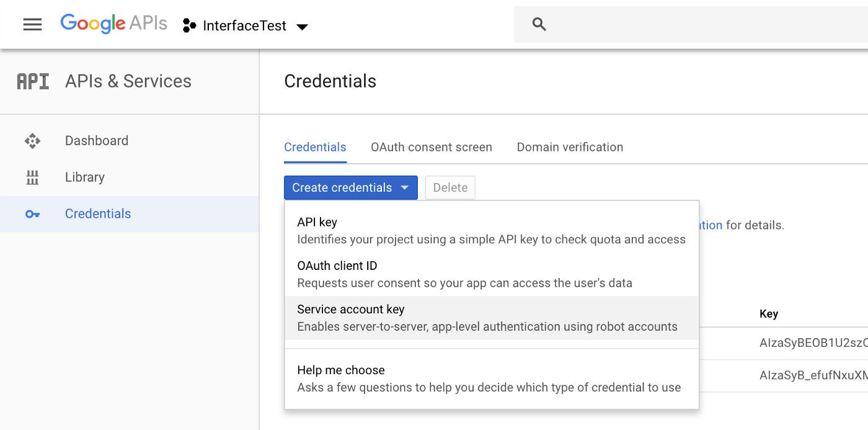Screen dimensions: 868x430
Task: Select Help me choose option
Action: pos(492,378)
